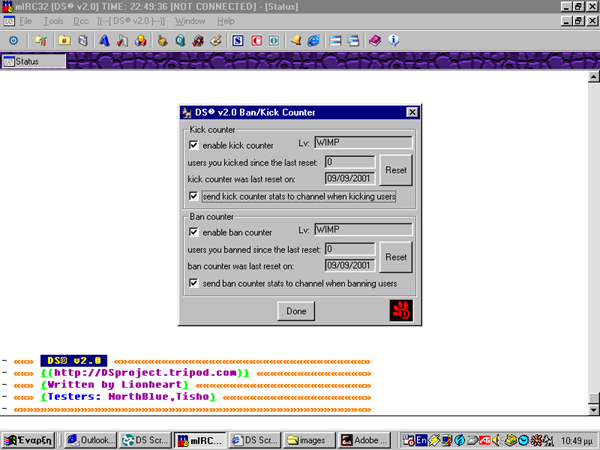Click the pen and paper toolbar icon

pos(216,40)
